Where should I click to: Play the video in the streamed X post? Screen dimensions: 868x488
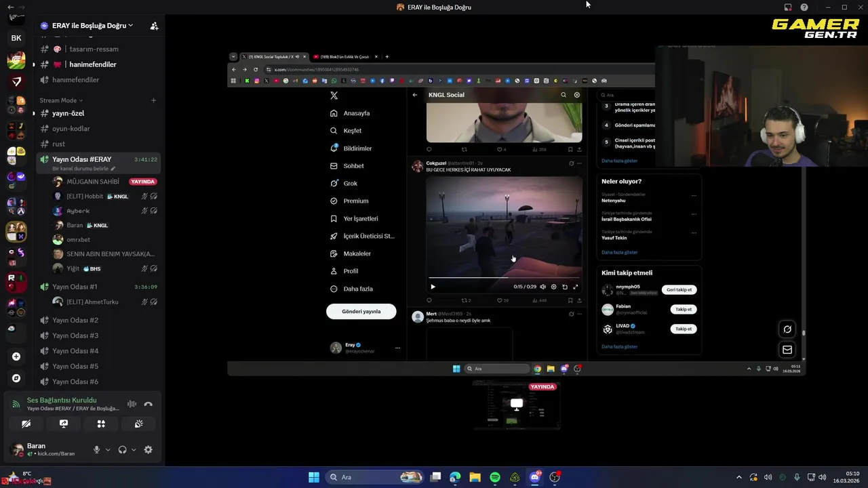pyautogui.click(x=433, y=287)
